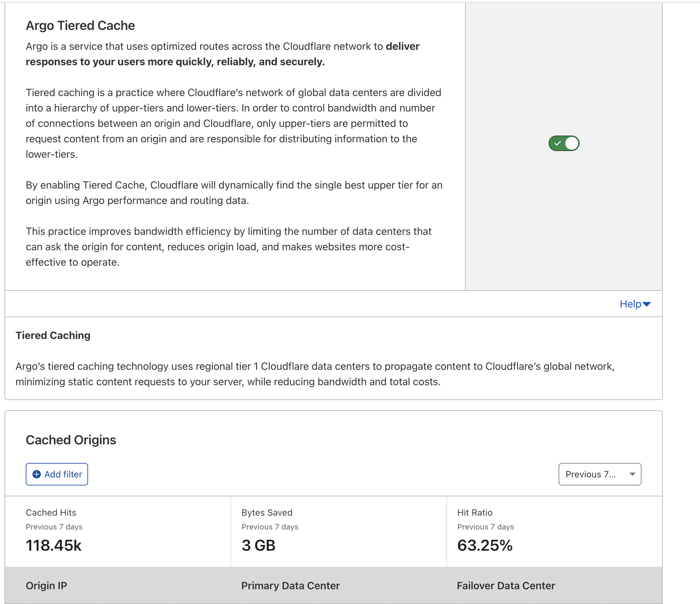Click the plus icon in Add filter

pyautogui.click(x=37, y=474)
